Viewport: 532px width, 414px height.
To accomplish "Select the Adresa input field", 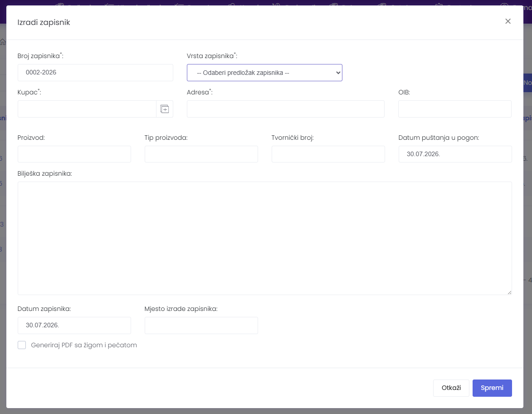I will [285, 109].
